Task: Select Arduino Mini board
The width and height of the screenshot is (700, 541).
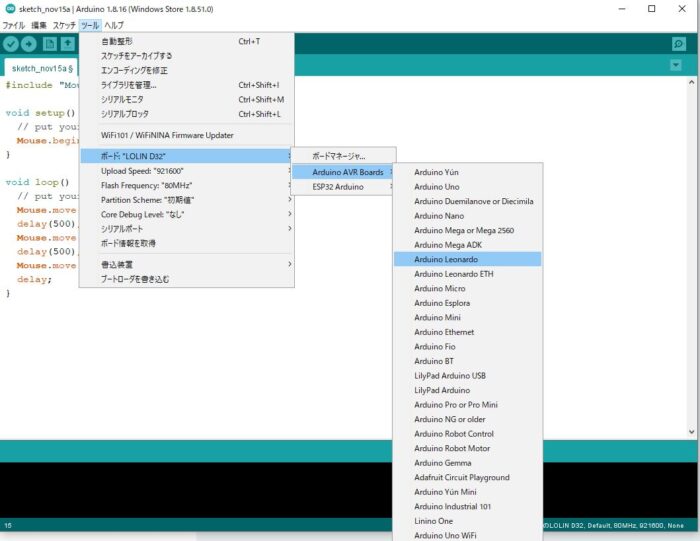Action: point(467,318)
